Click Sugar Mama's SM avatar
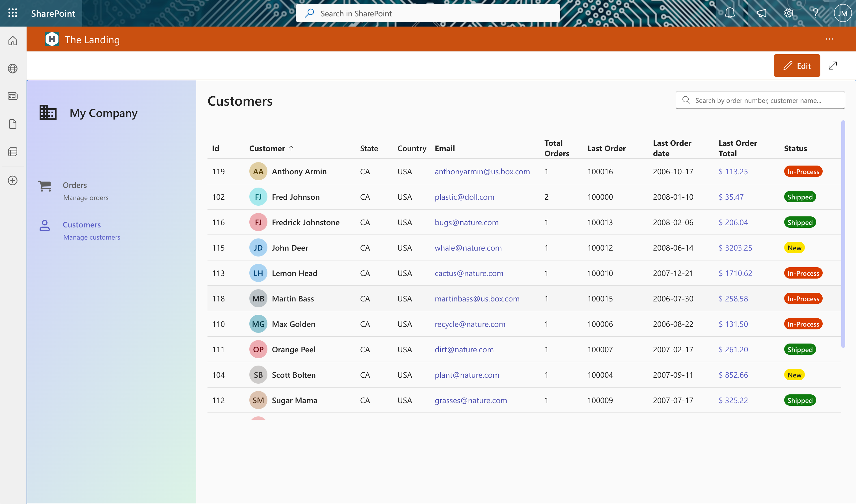This screenshot has height=504, width=856. pos(258,400)
